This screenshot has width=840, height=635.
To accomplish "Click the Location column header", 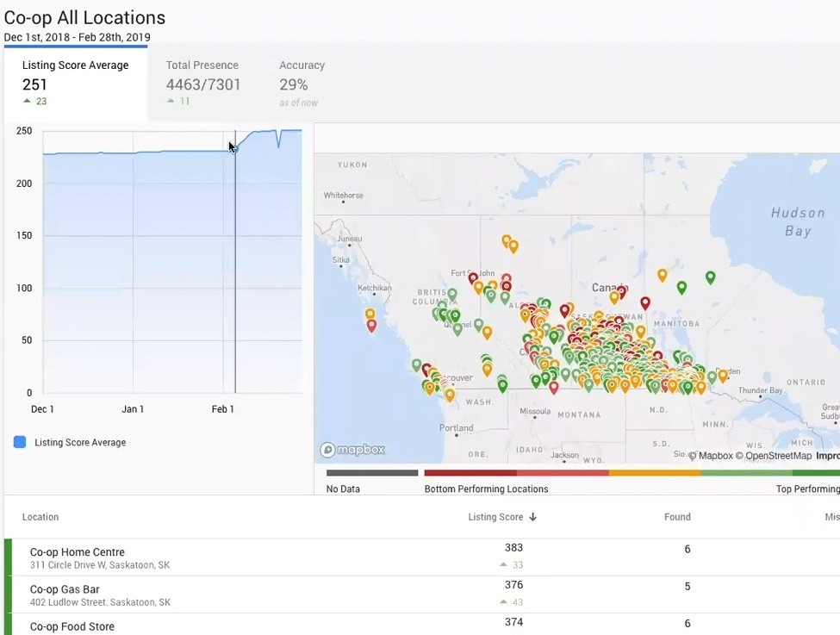I will [x=40, y=517].
